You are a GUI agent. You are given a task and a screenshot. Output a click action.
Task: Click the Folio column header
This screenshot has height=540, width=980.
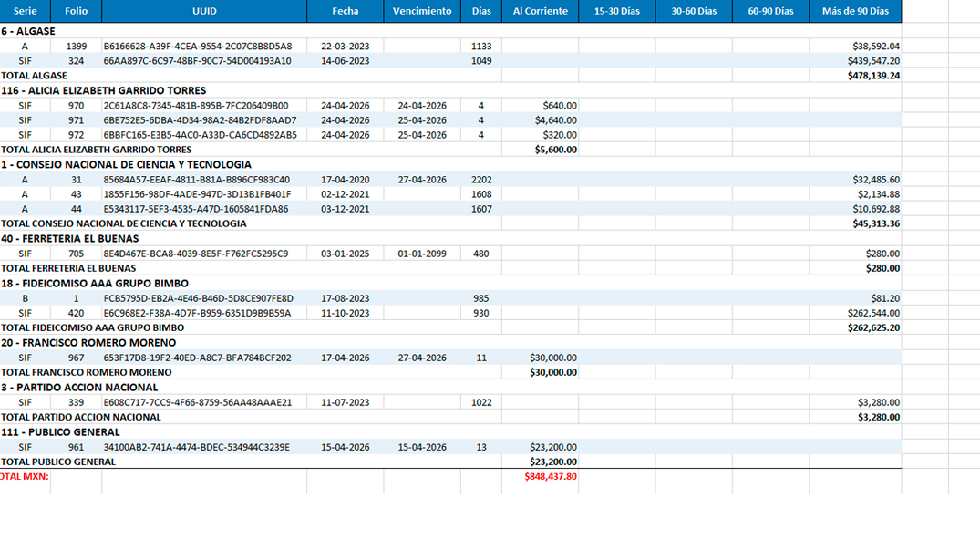[x=76, y=11]
